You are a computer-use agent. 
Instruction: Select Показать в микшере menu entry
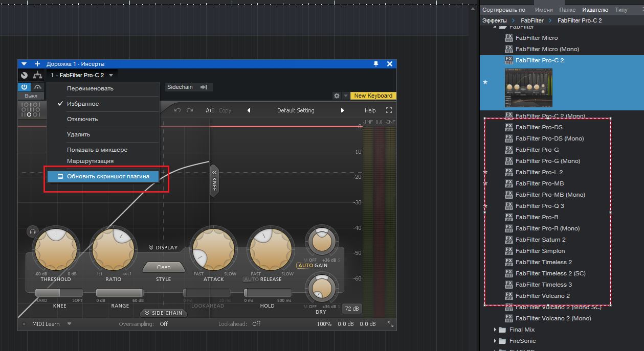[x=97, y=150]
